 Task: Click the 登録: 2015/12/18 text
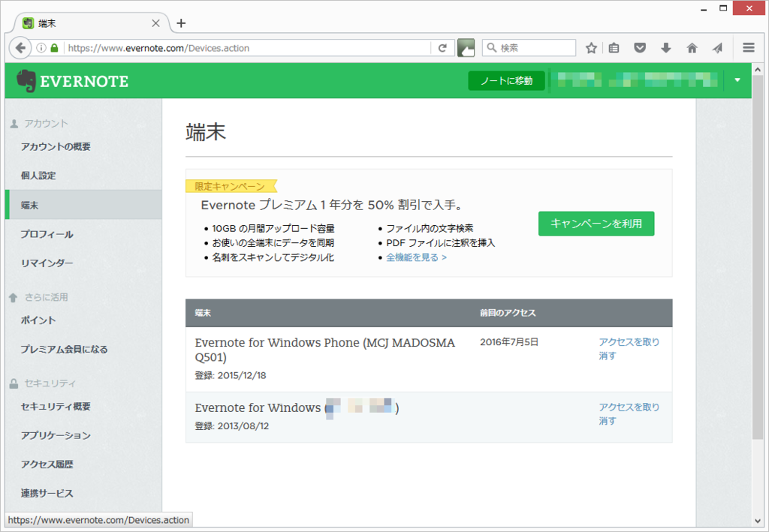click(x=231, y=375)
